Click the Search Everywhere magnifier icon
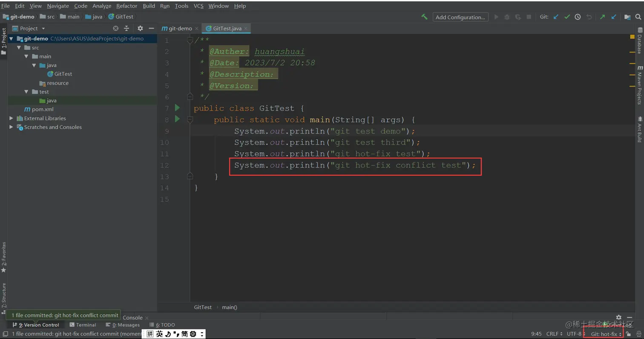 tap(637, 17)
